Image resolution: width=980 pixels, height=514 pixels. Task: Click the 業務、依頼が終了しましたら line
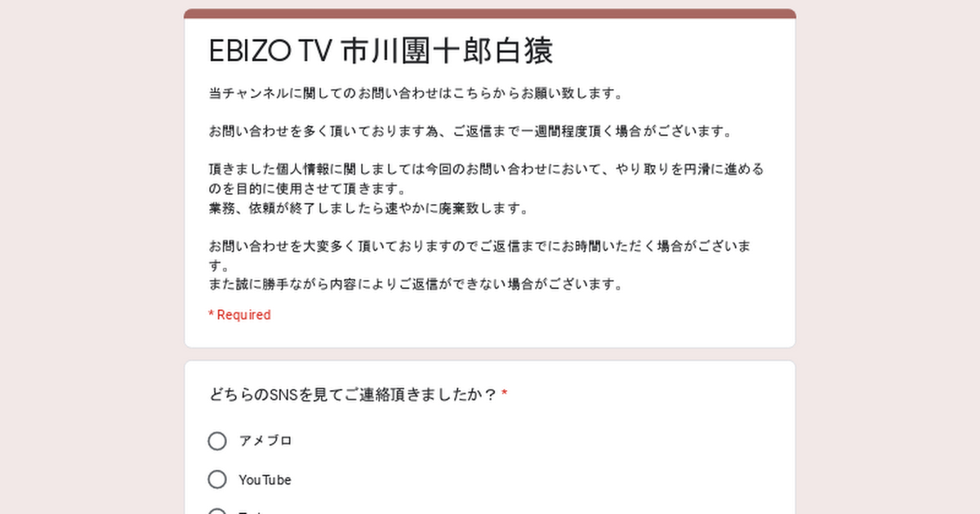coord(369,208)
